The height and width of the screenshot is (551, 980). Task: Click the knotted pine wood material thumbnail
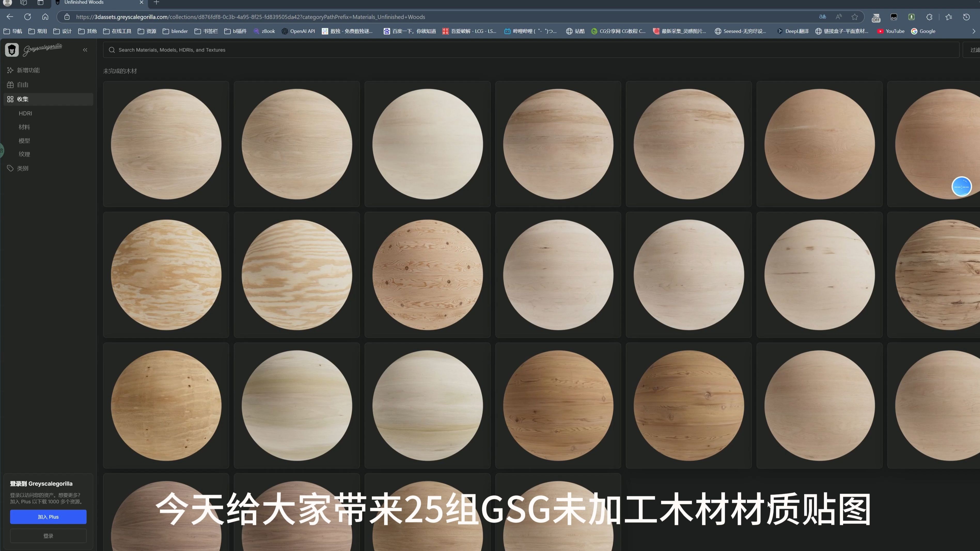[x=427, y=274]
